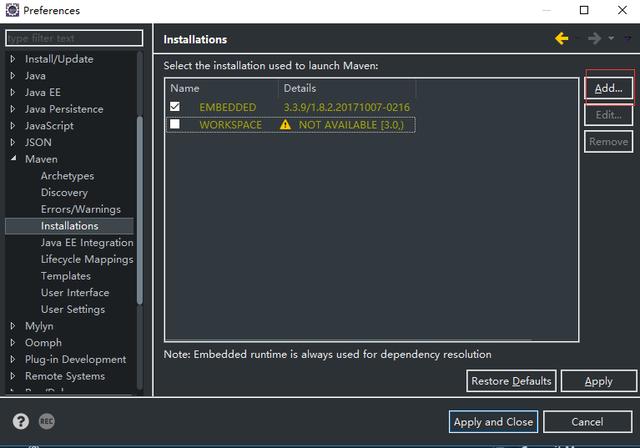The image size is (640, 448).
Task: Expand the Java Persistence node
Action: [13, 109]
